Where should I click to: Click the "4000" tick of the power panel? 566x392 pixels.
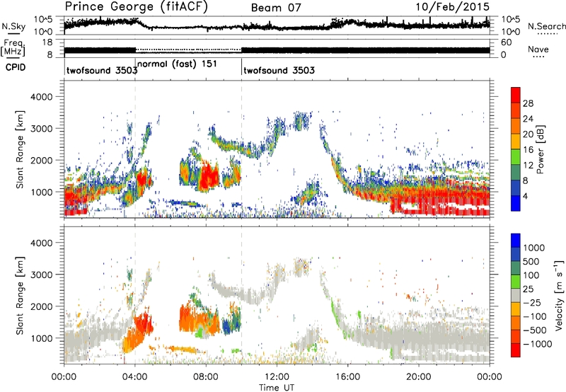coord(41,97)
